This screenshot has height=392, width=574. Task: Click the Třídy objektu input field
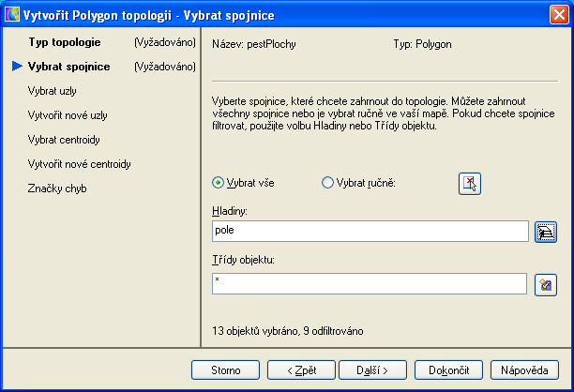click(x=370, y=284)
